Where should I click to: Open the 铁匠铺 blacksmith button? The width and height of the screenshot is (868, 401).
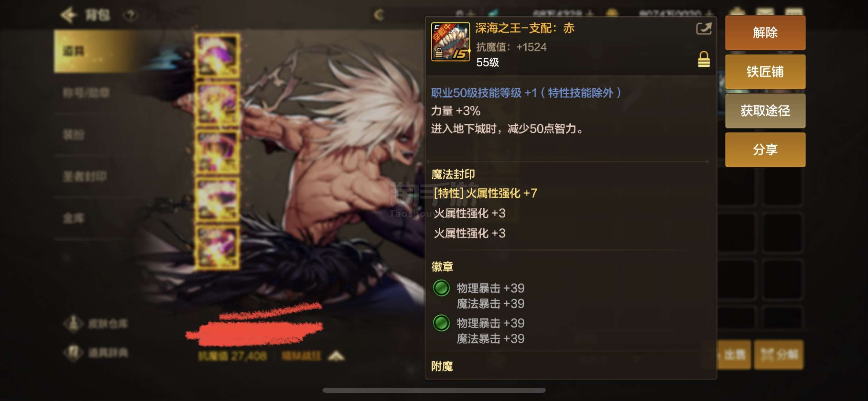[765, 72]
